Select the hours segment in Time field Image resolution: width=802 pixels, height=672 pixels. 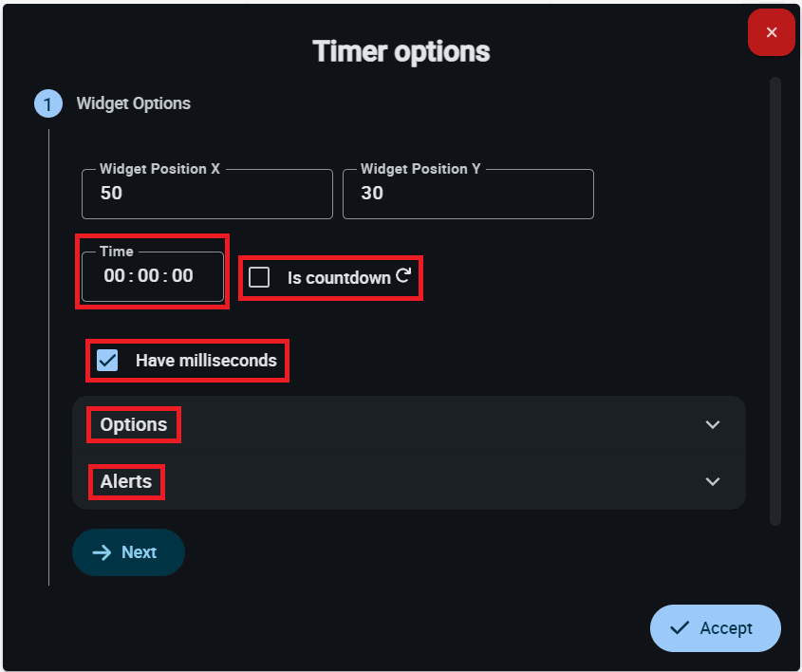114,276
